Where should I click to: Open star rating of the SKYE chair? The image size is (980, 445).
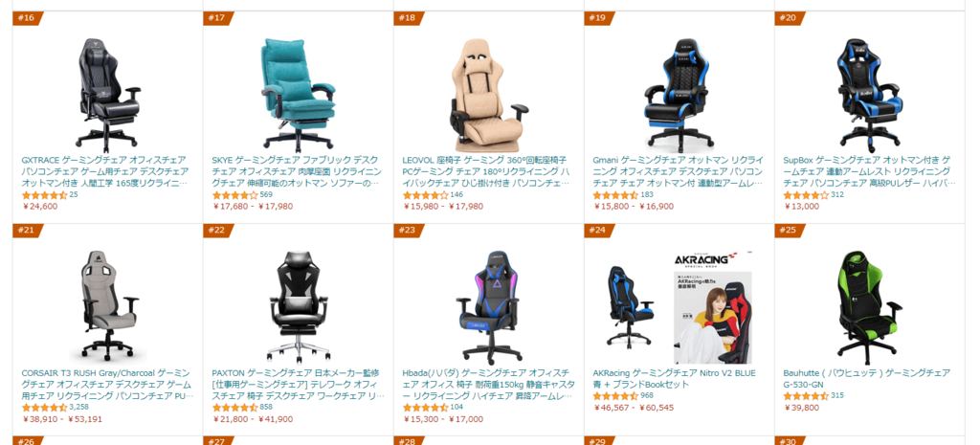[235, 195]
